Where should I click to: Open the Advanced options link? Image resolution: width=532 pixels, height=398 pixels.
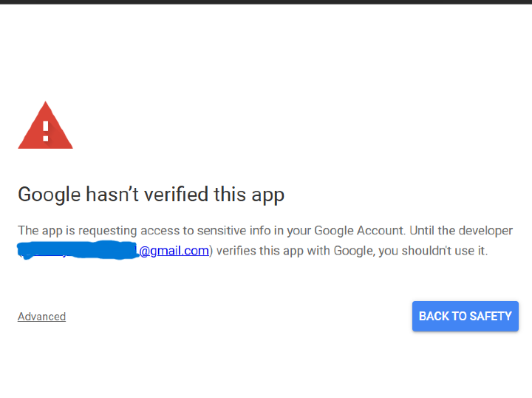coord(41,317)
